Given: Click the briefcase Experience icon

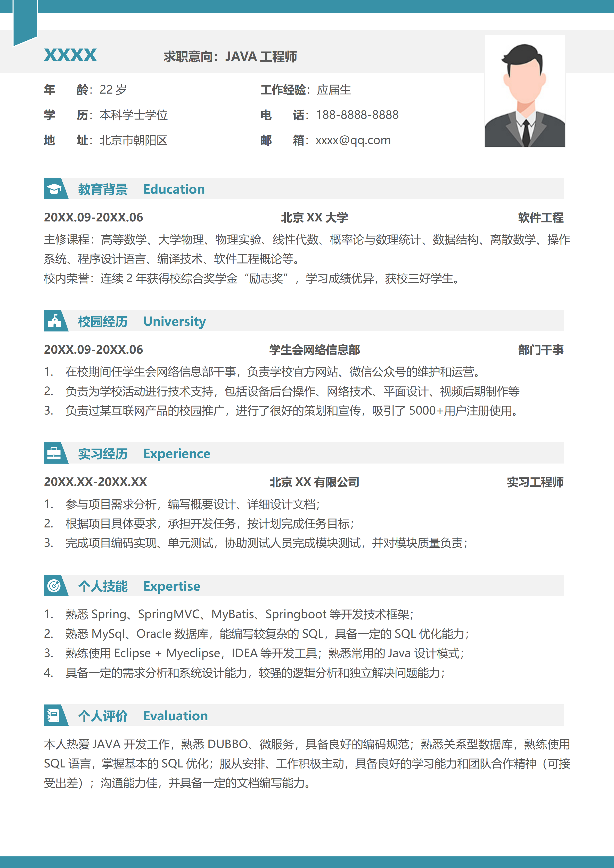Looking at the screenshot, I should click(54, 453).
